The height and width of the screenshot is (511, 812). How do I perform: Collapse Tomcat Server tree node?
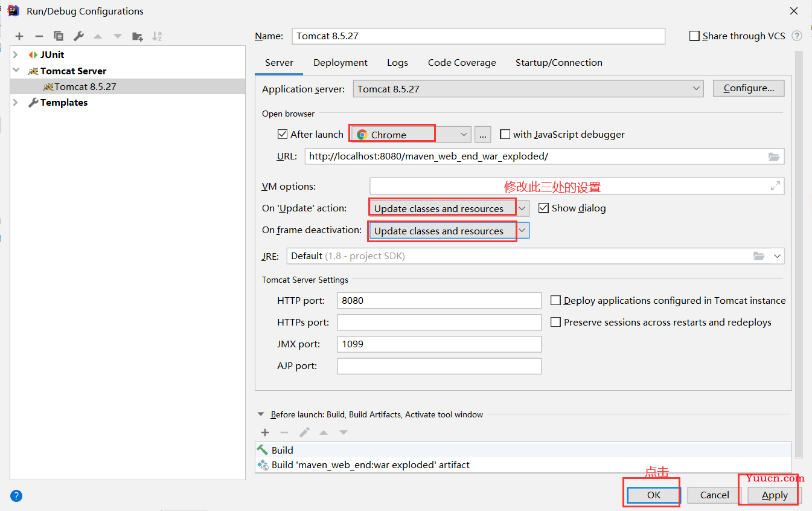click(16, 70)
